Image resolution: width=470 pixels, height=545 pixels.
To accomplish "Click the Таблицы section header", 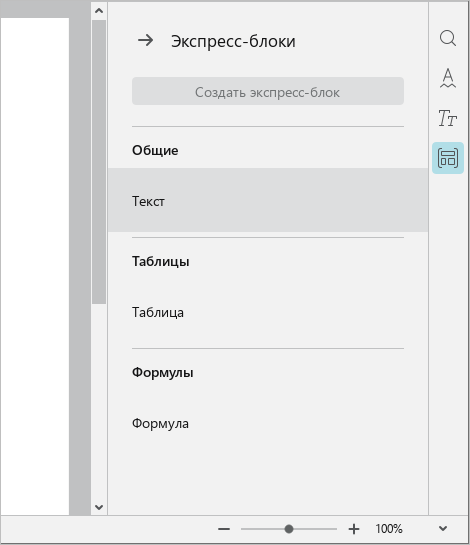I will [x=161, y=261].
